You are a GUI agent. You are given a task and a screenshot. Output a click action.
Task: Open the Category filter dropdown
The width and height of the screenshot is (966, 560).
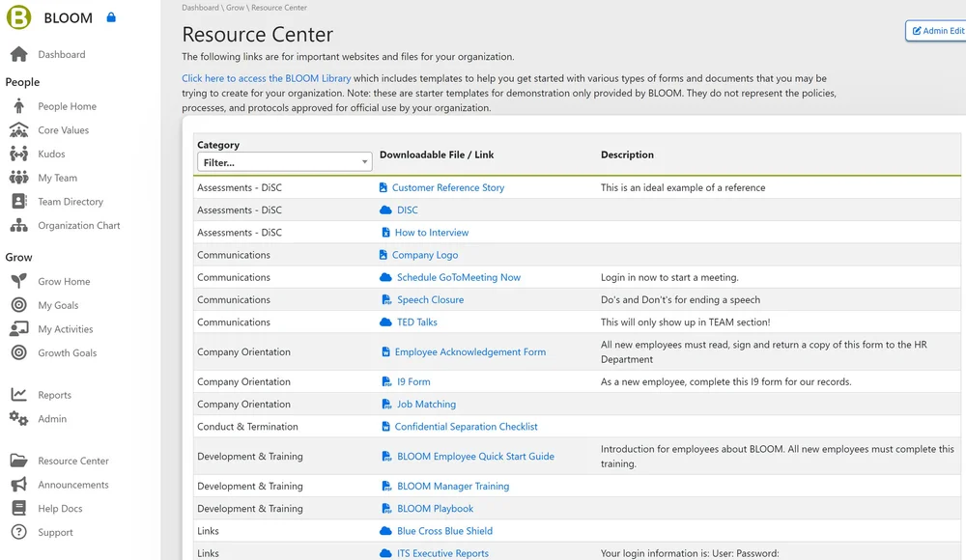click(284, 162)
